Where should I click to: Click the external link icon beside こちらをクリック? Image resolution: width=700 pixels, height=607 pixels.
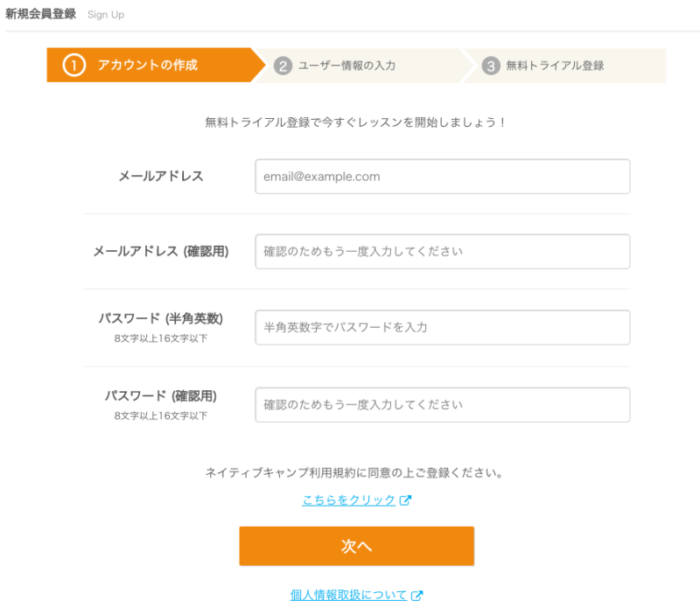[x=404, y=501]
